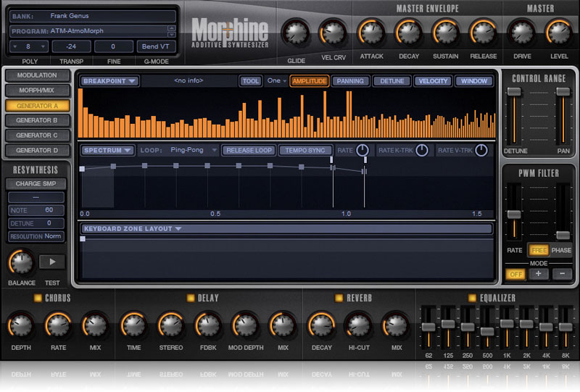Click the resynthesis Balance knob
Screen dimensions: 580x392
20,261
